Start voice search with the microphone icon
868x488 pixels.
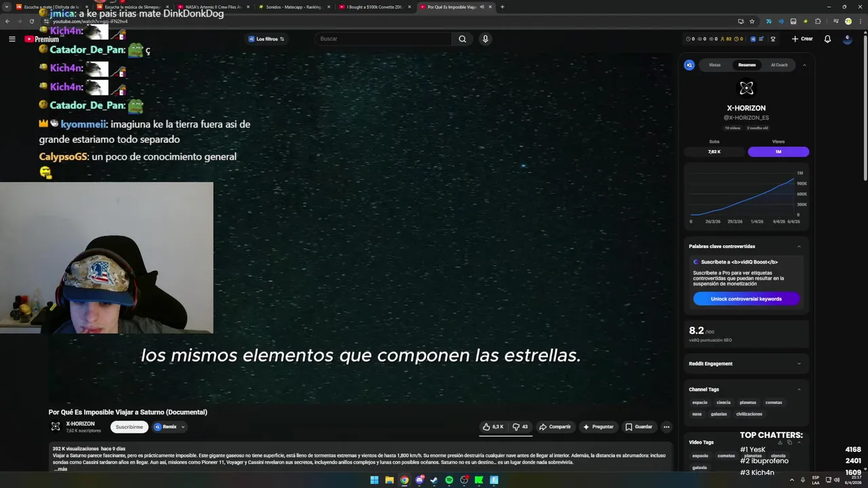click(x=485, y=39)
